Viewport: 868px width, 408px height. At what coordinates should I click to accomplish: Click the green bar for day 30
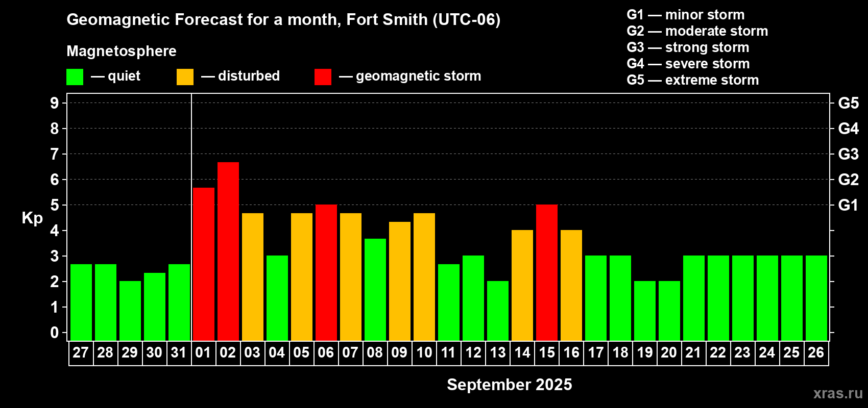click(155, 307)
